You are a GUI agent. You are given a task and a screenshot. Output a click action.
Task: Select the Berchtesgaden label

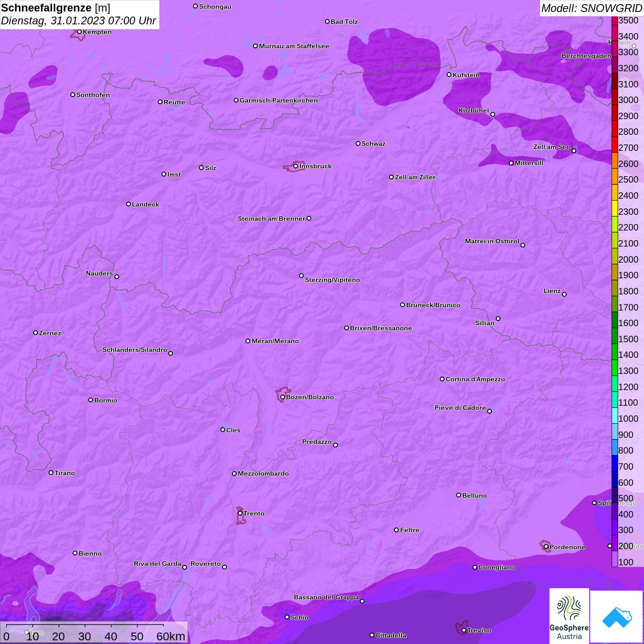[586, 56]
